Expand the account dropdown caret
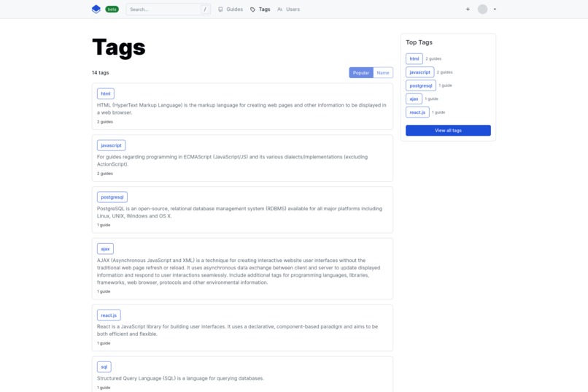 click(x=495, y=9)
